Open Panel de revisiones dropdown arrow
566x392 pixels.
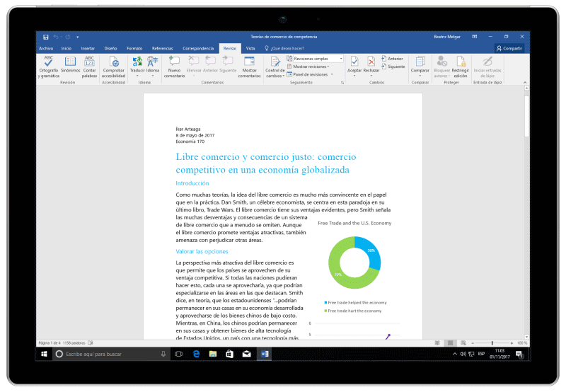point(332,74)
